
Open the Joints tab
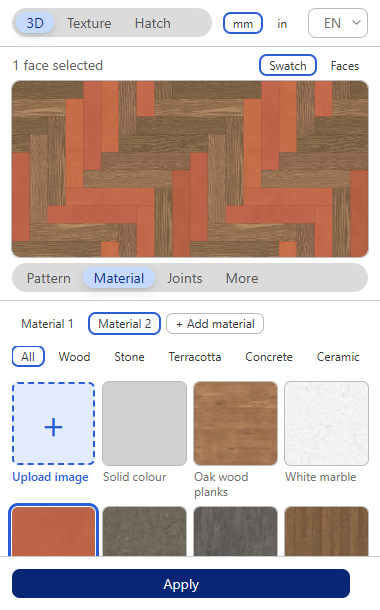(185, 278)
